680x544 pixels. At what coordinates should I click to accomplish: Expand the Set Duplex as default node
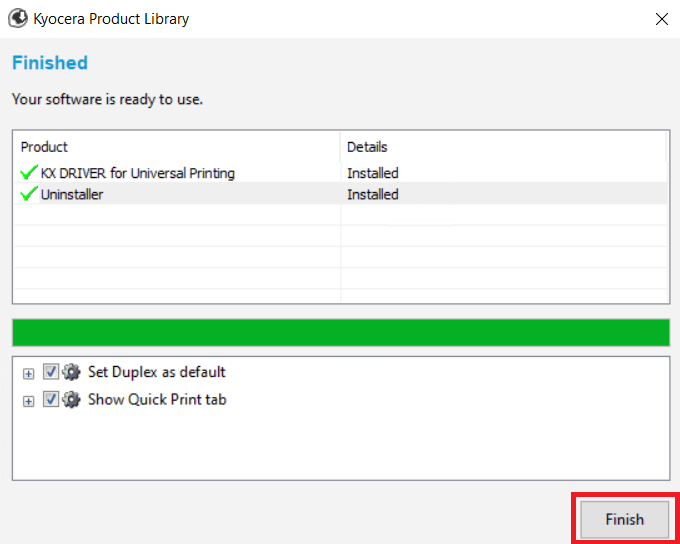click(x=28, y=374)
